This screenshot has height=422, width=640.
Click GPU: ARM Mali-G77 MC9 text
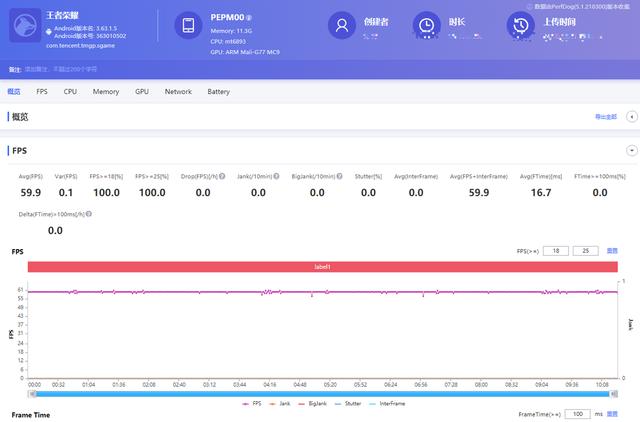pyautogui.click(x=245, y=52)
